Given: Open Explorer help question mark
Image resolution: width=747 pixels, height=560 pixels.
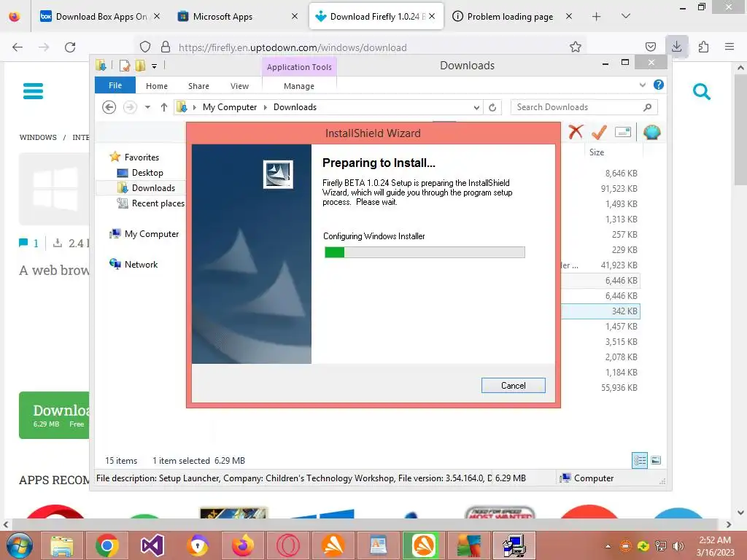Looking at the screenshot, I should [x=659, y=85].
